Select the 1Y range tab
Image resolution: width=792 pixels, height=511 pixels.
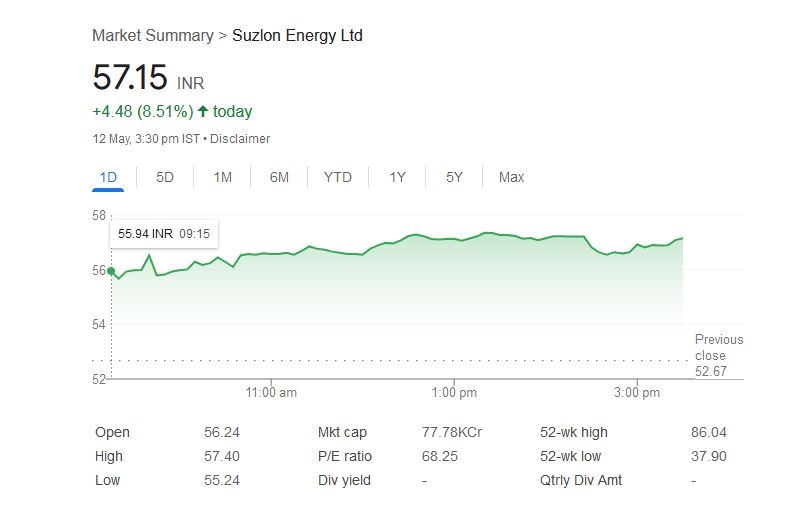(x=398, y=178)
